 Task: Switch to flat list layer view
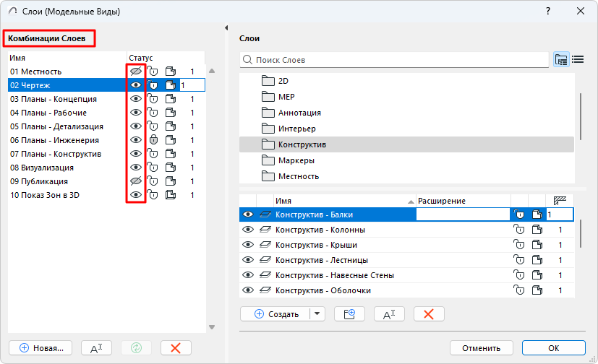[578, 59]
